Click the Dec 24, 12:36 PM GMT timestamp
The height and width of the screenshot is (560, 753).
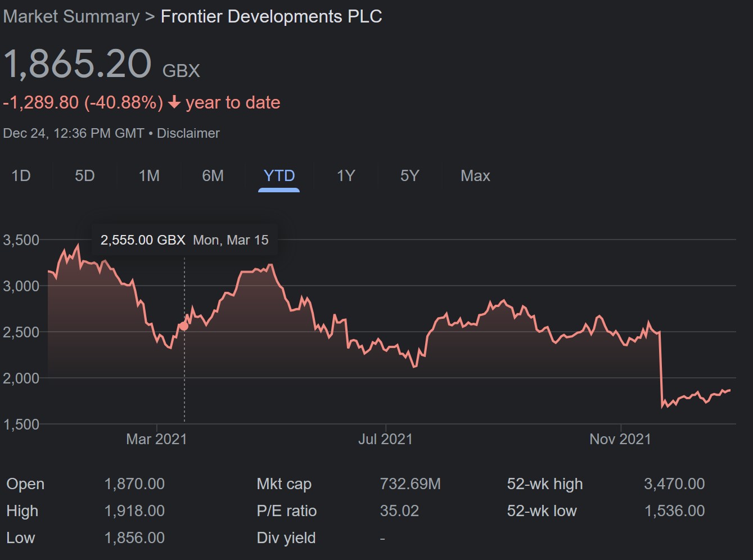coord(73,133)
